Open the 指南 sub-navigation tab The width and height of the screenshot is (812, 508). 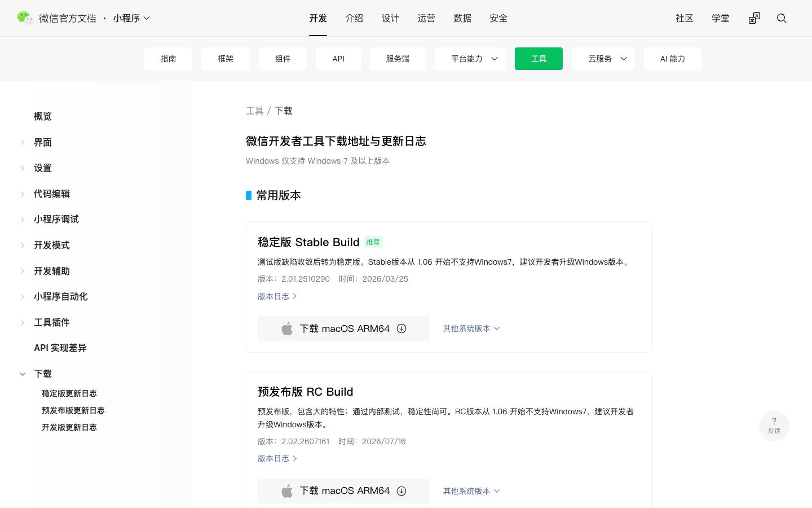[x=168, y=59]
